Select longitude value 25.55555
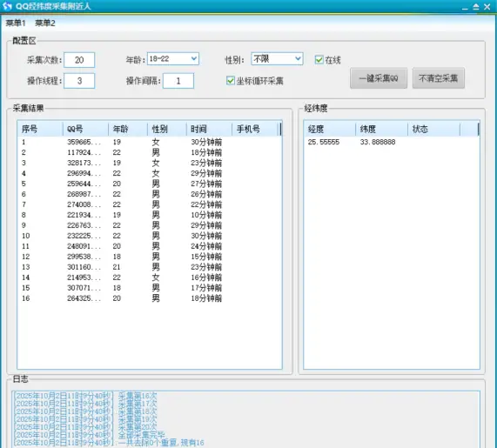Image resolution: width=497 pixels, height=448 pixels. tap(324, 142)
